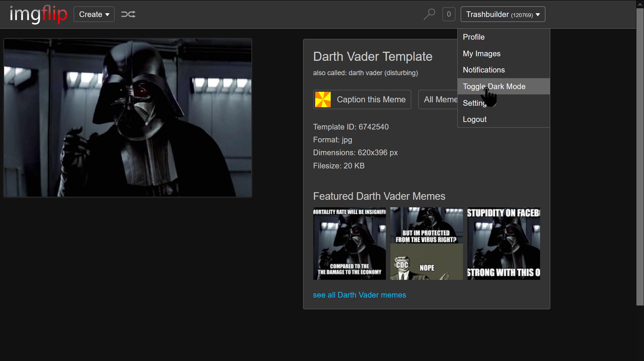Click the All Memes button
Viewport: 644px width, 361px height.
438,99
